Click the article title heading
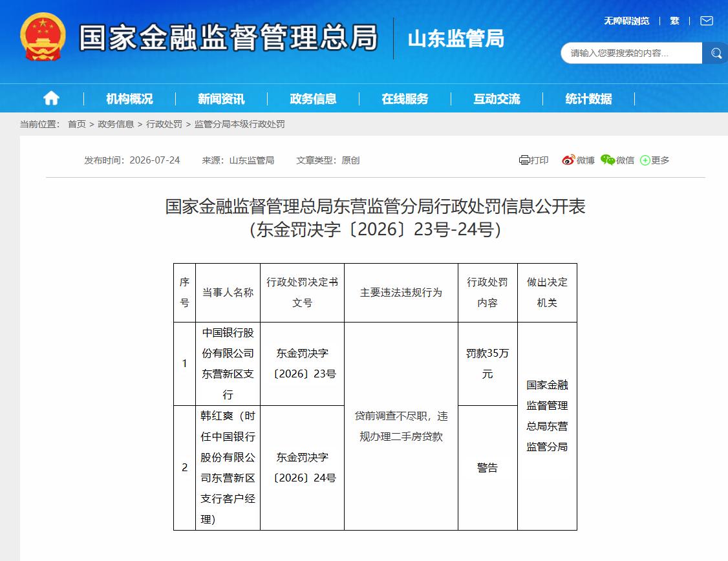Viewport: 728px width, 561px height. [376, 218]
